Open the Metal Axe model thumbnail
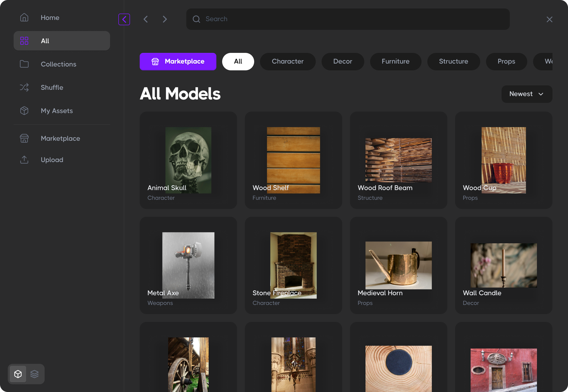568x392 pixels. pos(188,265)
